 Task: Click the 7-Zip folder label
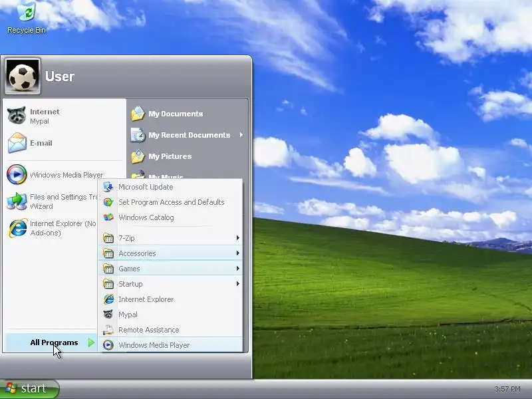pyautogui.click(x=126, y=238)
